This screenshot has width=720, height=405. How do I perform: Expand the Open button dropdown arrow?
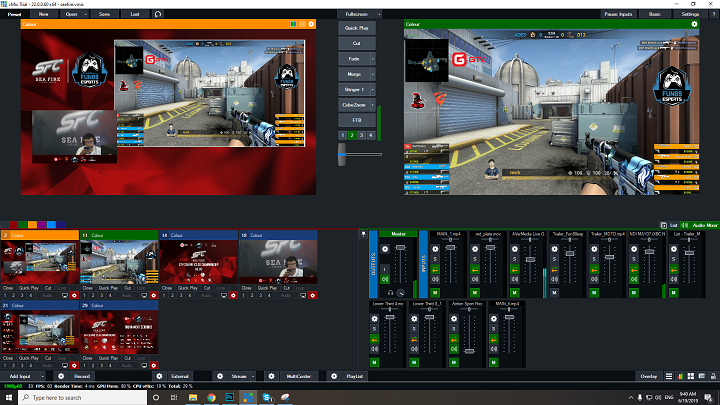pyautogui.click(x=85, y=14)
